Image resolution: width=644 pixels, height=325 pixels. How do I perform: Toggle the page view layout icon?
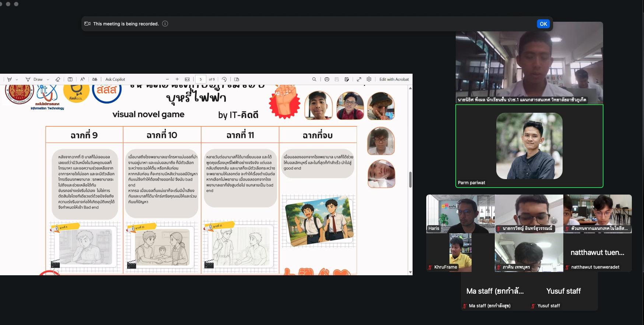pos(237,79)
